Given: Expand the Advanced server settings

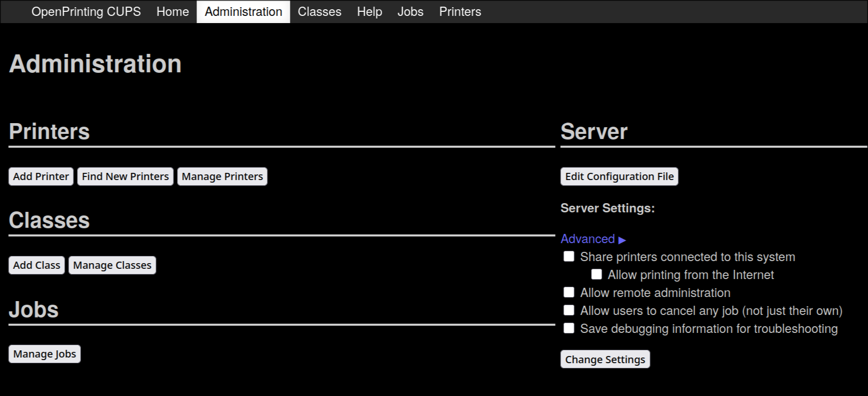Looking at the screenshot, I should 588,239.
